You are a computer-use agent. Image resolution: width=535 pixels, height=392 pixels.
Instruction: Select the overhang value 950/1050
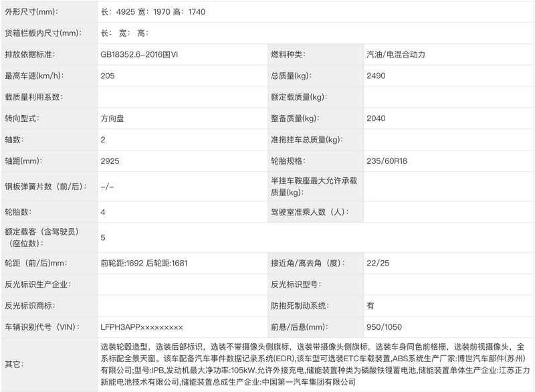(x=384, y=327)
